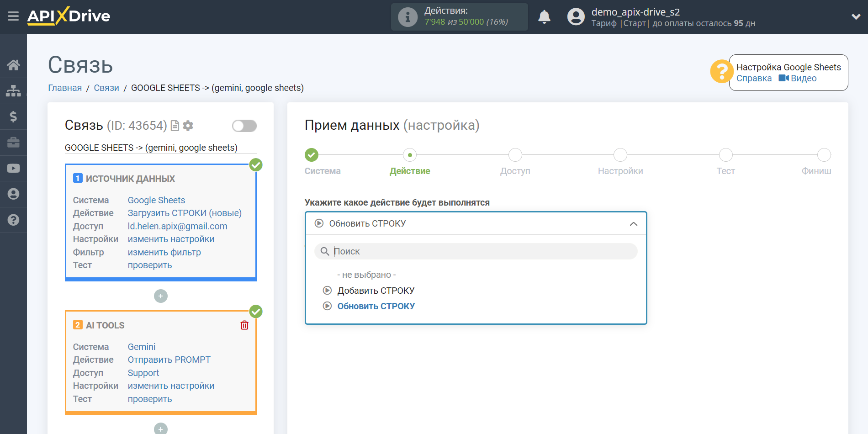This screenshot has width=868, height=434.
Task: Go to Главная breadcrumb
Action: coord(65,88)
